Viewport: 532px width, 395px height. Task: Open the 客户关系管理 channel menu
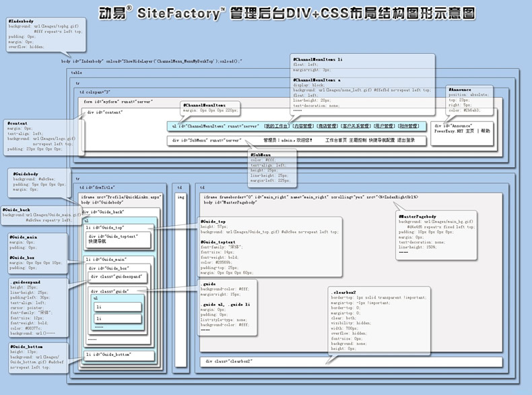[x=356, y=126]
